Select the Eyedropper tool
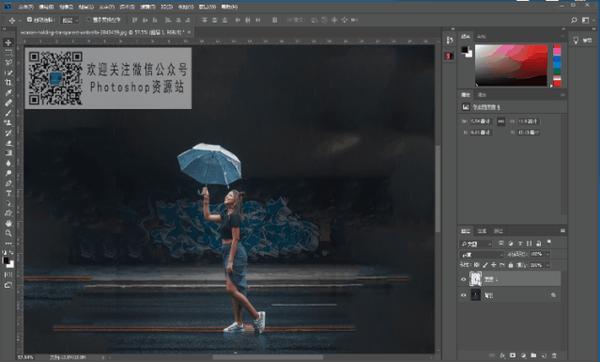The image size is (600, 362). click(x=8, y=93)
